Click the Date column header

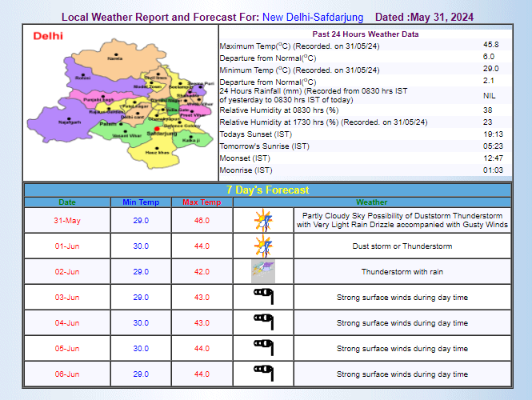(67, 202)
